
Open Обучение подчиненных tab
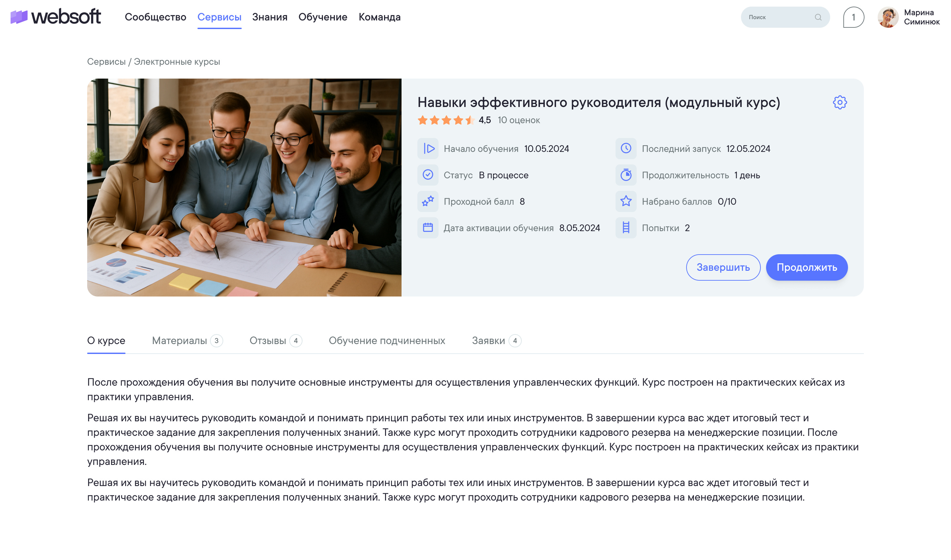(387, 340)
